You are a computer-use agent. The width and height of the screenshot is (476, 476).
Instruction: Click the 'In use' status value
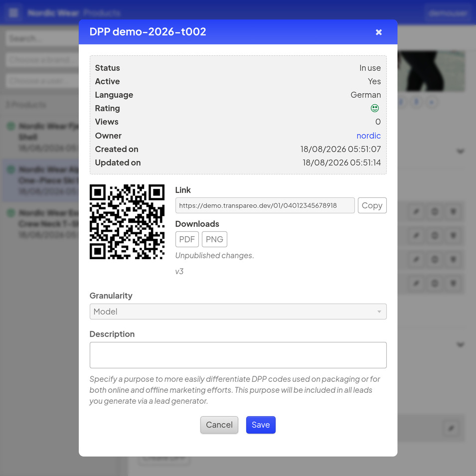coord(370,68)
